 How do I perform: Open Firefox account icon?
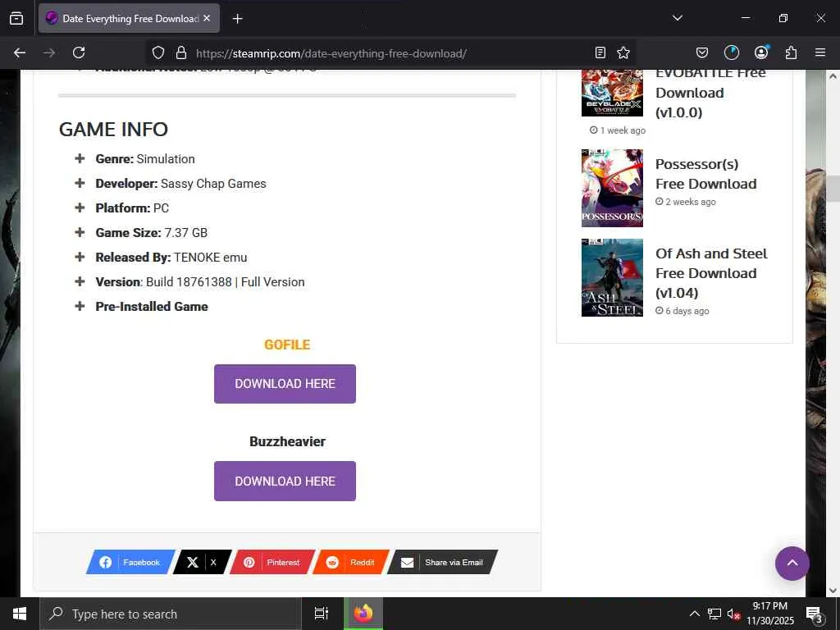click(761, 52)
